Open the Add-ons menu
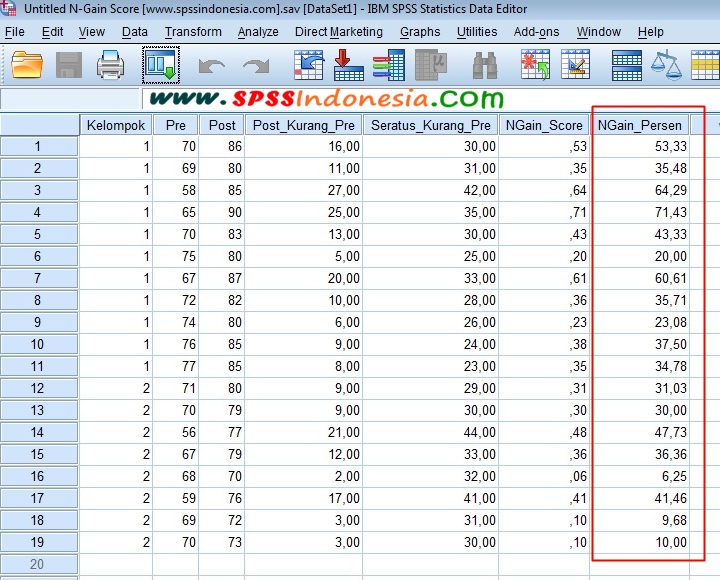Image resolution: width=720 pixels, height=580 pixels. coord(536,32)
